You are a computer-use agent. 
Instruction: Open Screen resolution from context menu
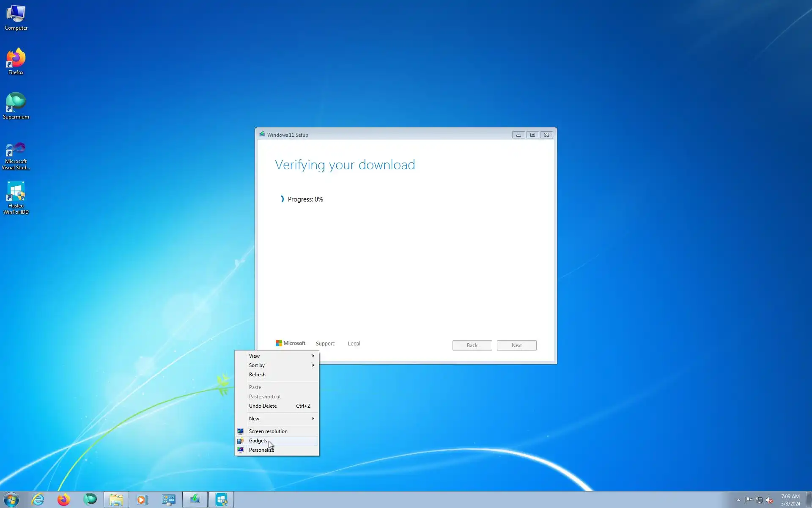pos(268,431)
